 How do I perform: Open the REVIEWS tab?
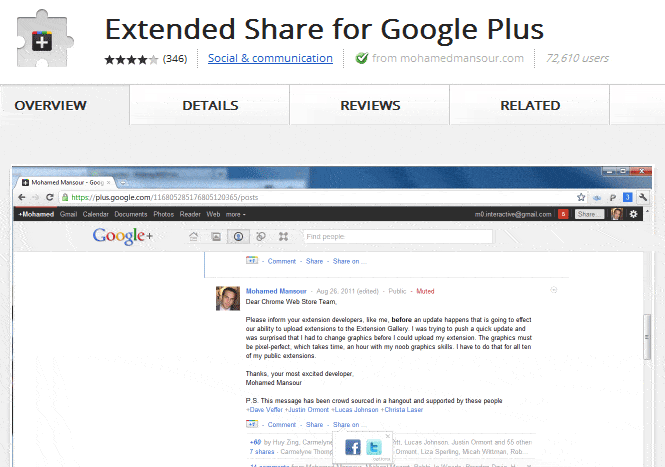370,105
